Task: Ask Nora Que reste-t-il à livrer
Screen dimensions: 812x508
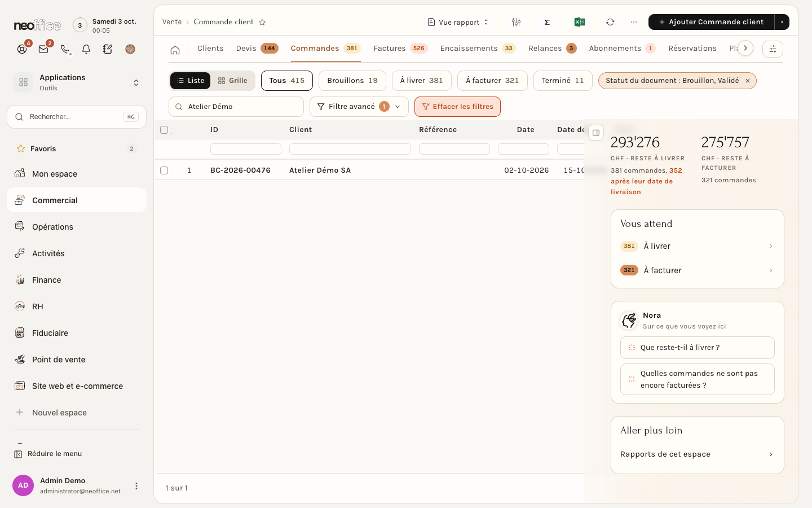Action: (x=698, y=348)
